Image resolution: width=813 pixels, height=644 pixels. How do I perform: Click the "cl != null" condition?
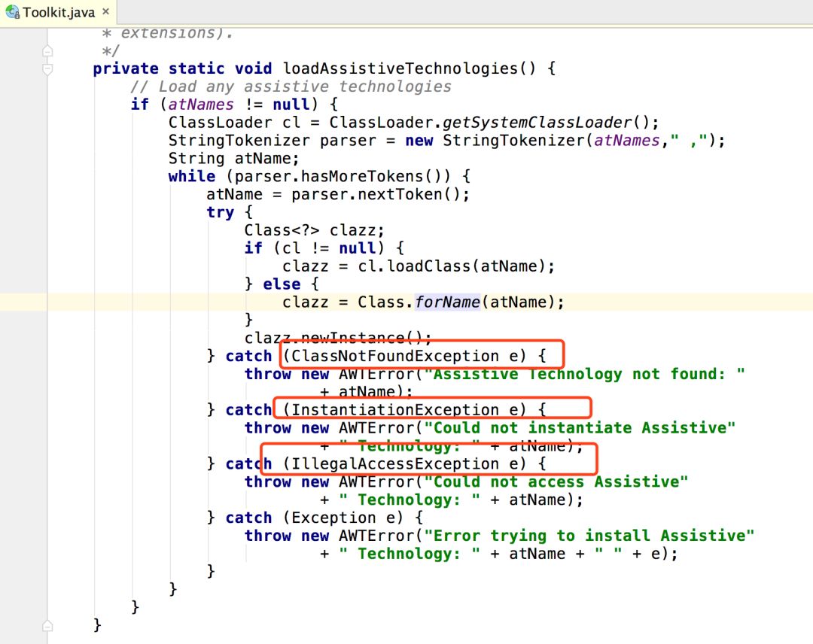pos(329,248)
